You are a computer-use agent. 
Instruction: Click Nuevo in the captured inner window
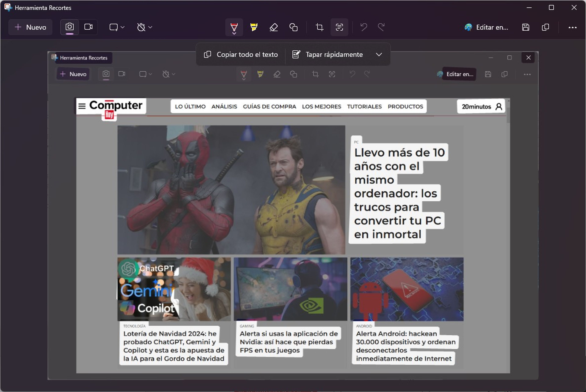tap(73, 74)
